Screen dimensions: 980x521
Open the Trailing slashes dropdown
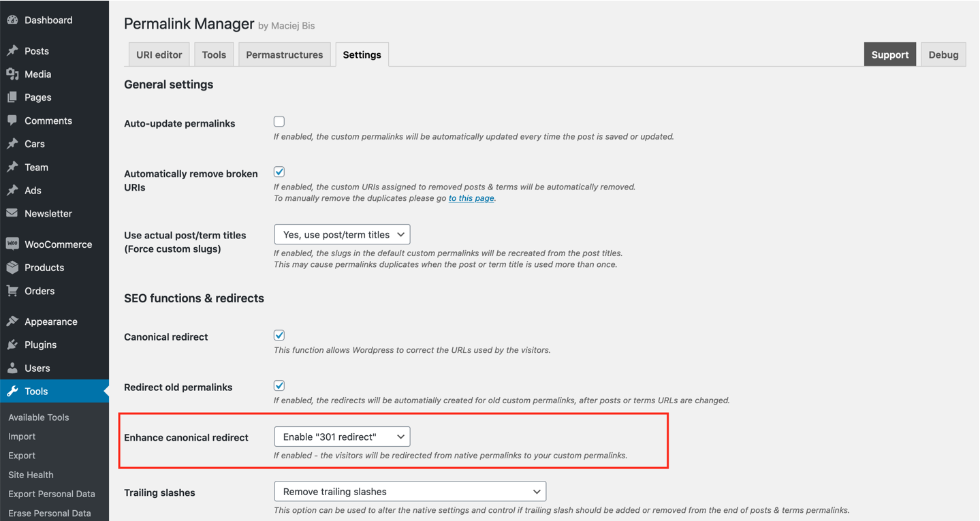(410, 491)
